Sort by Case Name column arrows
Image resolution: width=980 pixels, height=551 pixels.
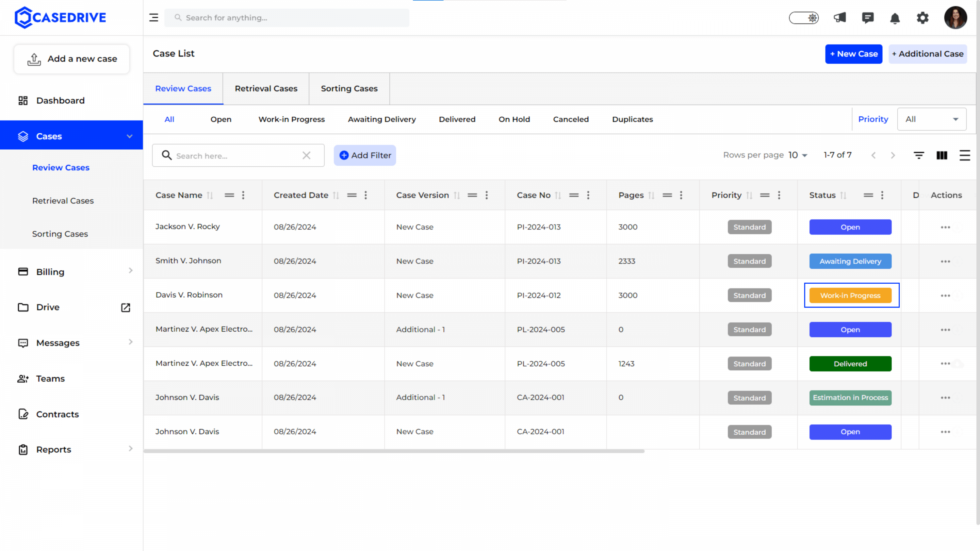click(x=210, y=196)
